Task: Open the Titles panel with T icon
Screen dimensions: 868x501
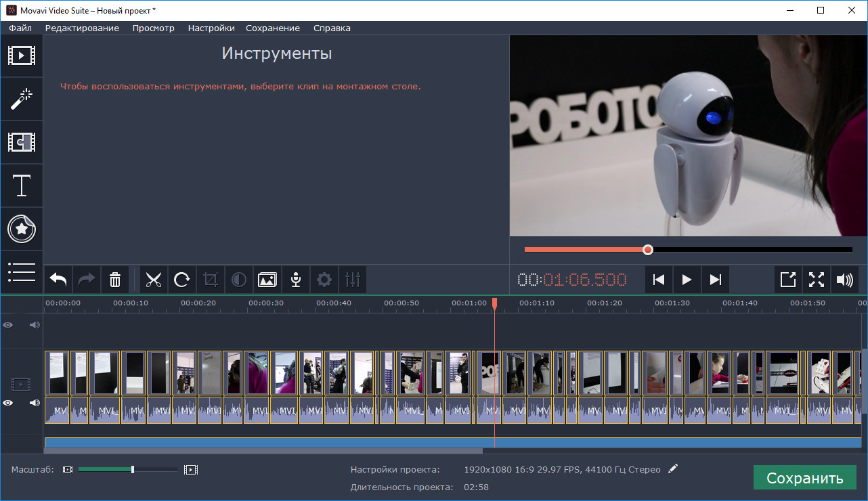Action: (22, 186)
